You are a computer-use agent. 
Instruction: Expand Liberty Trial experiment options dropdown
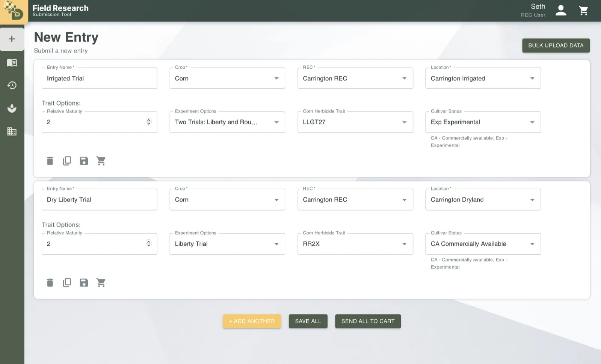(x=227, y=244)
